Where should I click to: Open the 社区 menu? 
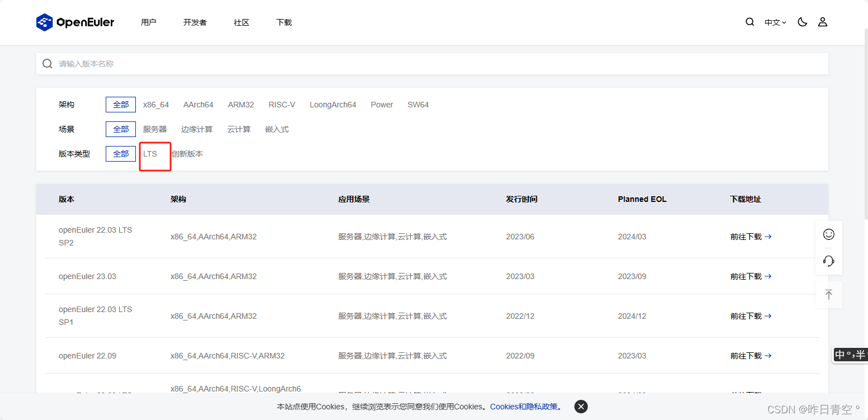[x=242, y=22]
